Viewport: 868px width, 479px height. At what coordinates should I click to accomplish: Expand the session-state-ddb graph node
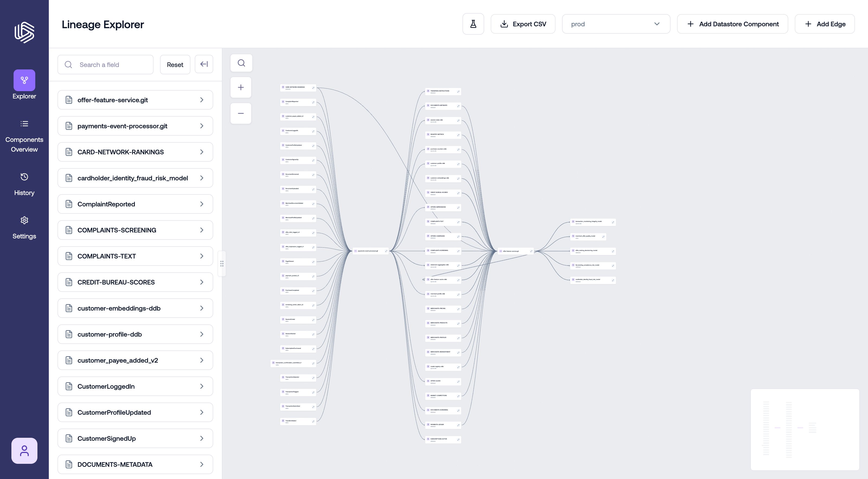coord(458,121)
